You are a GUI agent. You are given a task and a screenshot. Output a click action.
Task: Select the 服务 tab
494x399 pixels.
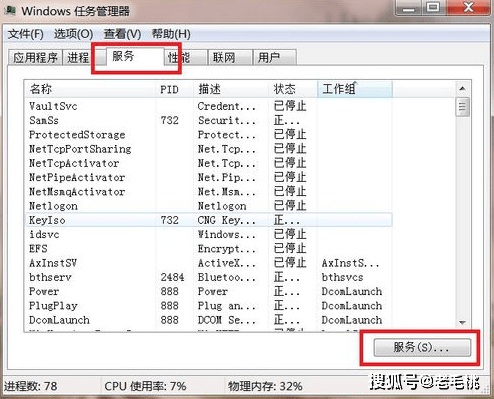pos(135,56)
